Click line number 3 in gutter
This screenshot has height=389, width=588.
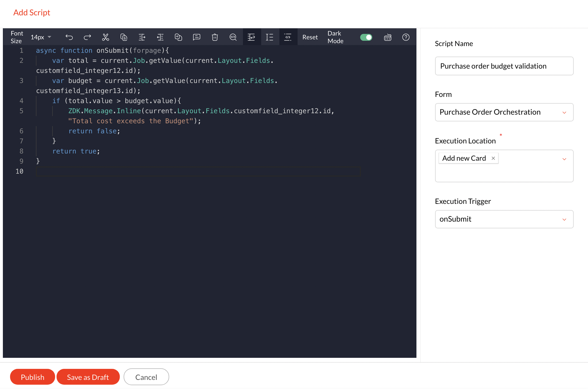point(21,81)
